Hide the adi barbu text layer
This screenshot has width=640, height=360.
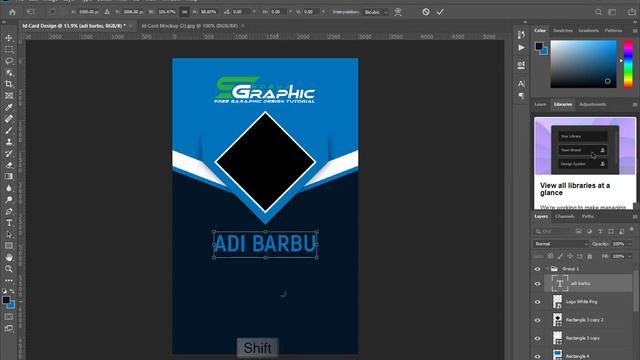pyautogui.click(x=537, y=284)
